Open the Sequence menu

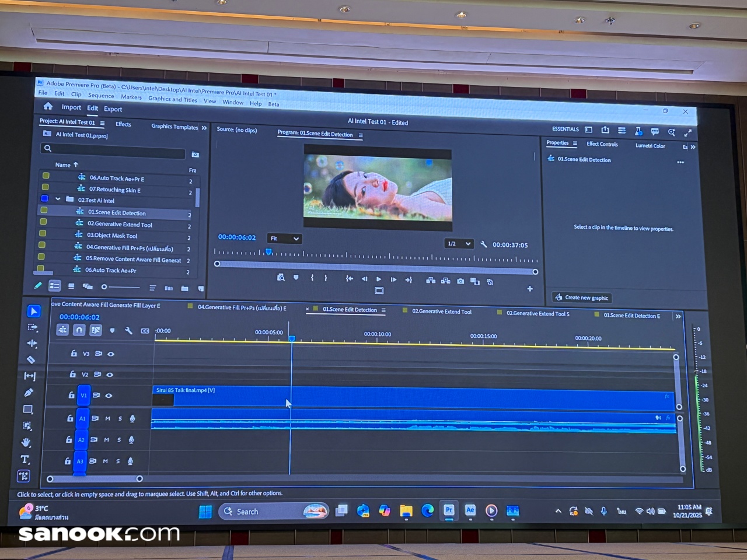pyautogui.click(x=101, y=96)
